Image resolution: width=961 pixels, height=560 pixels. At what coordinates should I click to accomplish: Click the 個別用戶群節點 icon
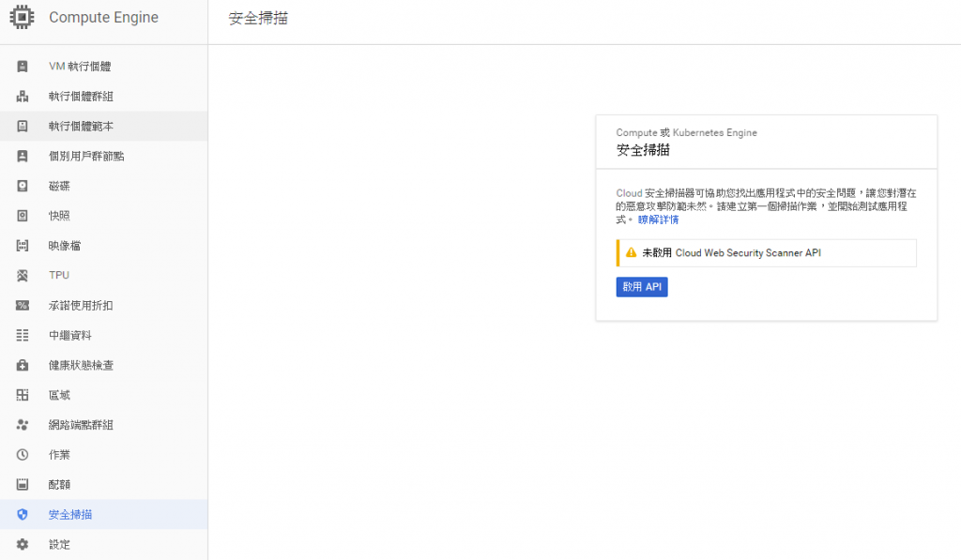[x=23, y=157]
